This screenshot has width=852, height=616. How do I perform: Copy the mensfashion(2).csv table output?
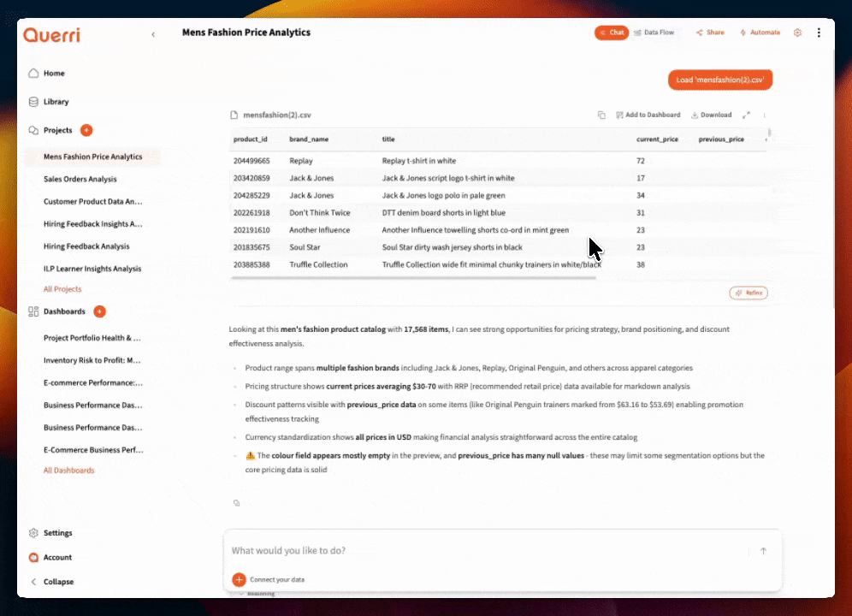tap(601, 114)
